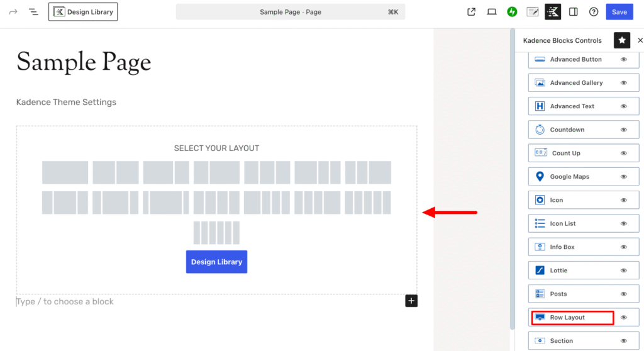Click the Google Maps pin icon
644x351 pixels.
[540, 176]
